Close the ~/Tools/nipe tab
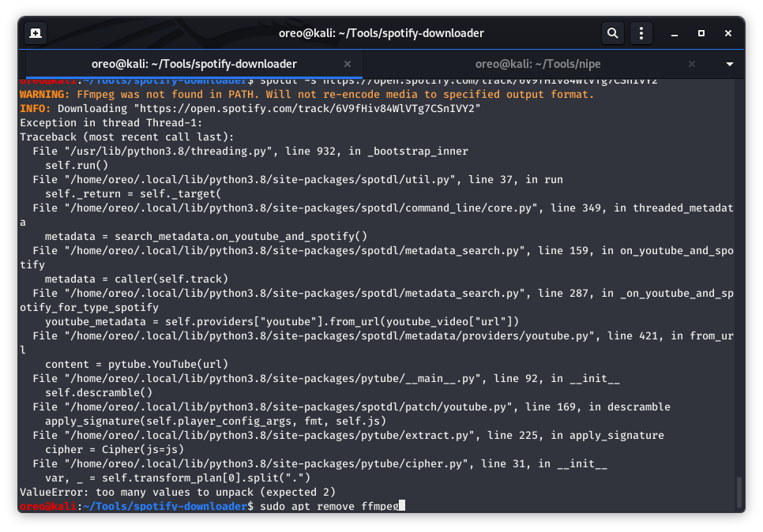This screenshot has height=532, width=763. point(691,64)
